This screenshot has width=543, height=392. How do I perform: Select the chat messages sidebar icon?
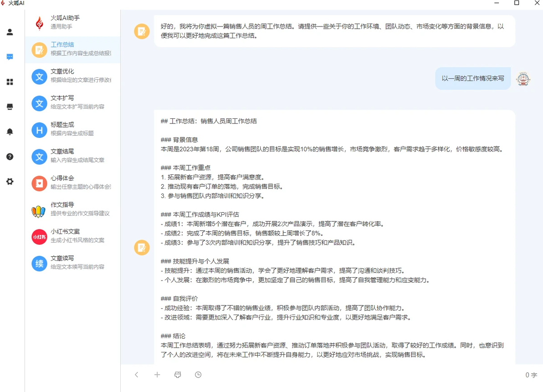10,57
